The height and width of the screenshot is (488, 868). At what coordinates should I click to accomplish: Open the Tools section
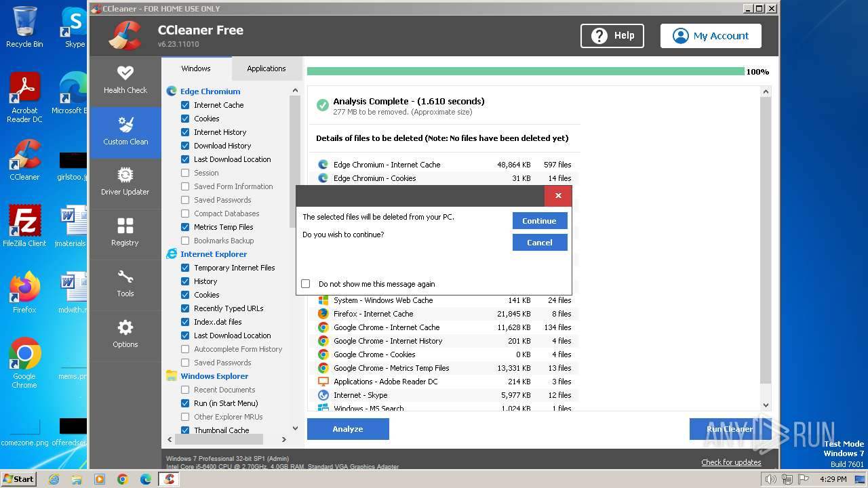point(125,284)
